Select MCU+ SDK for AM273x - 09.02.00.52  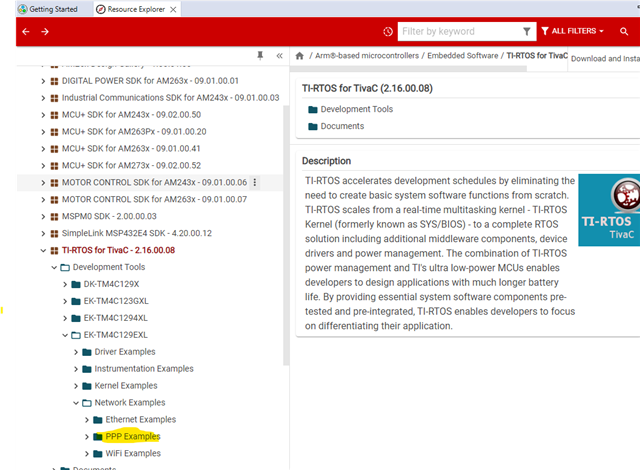(131, 166)
